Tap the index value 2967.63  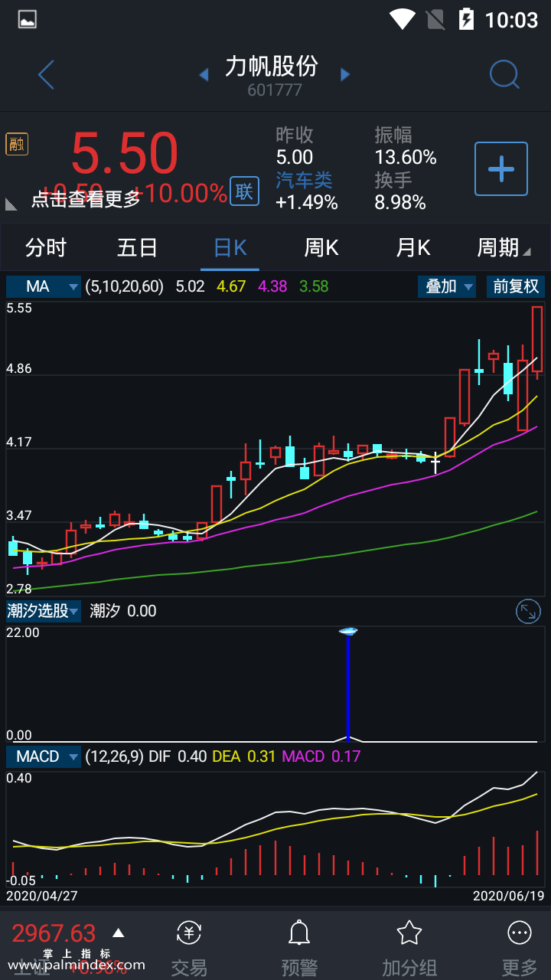[x=54, y=933]
